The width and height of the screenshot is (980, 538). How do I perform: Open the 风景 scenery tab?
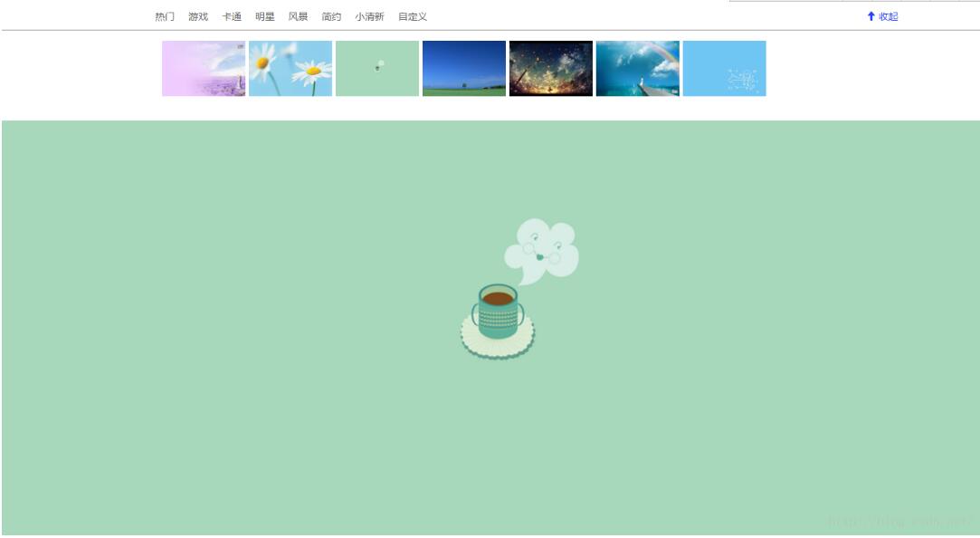(x=298, y=16)
